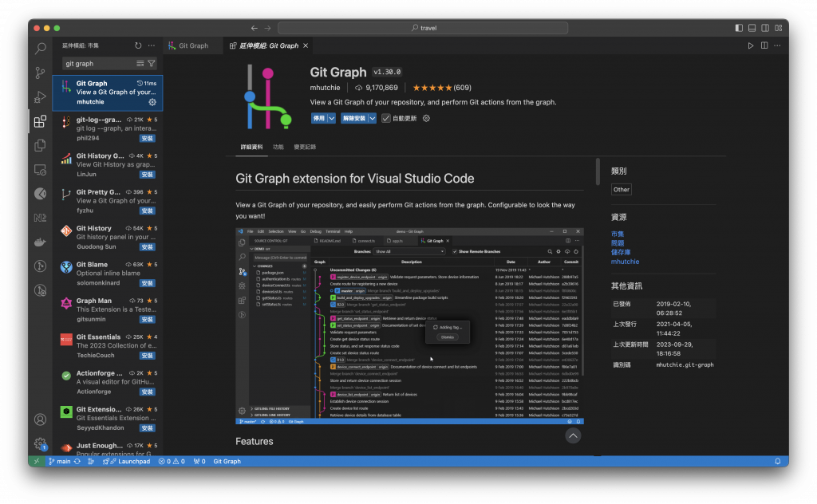Switch to the Details tab
Viewport: 817px width, 504px height.
251,148
